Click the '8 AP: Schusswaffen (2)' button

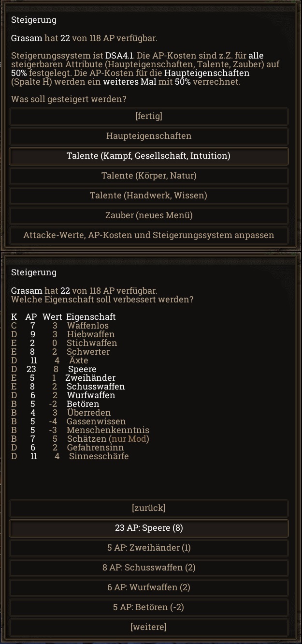coord(149,568)
